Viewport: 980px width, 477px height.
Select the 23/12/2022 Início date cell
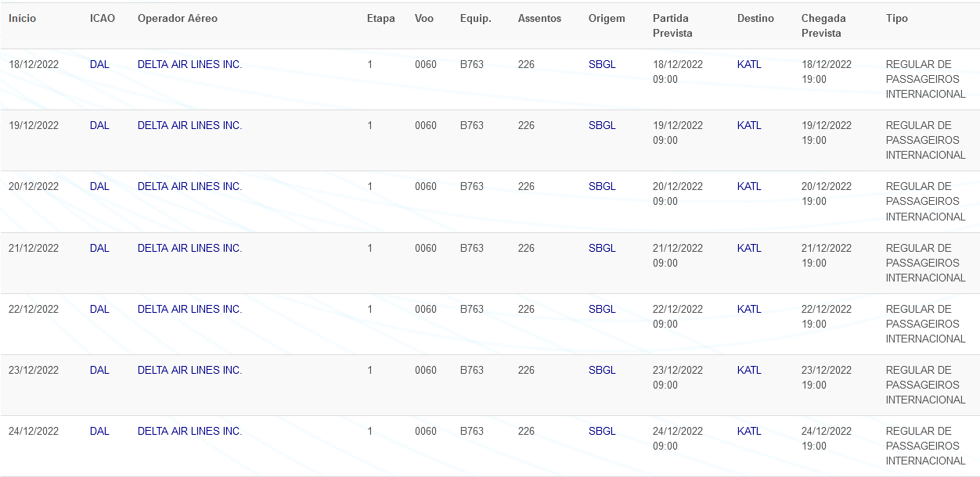[x=34, y=370]
